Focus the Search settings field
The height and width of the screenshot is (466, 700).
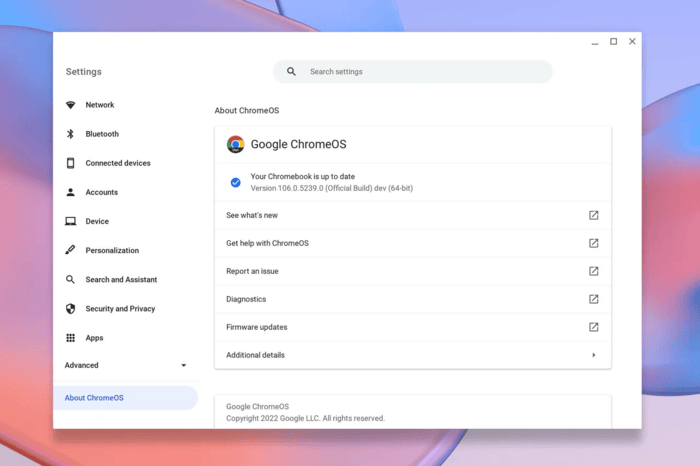[413, 71]
